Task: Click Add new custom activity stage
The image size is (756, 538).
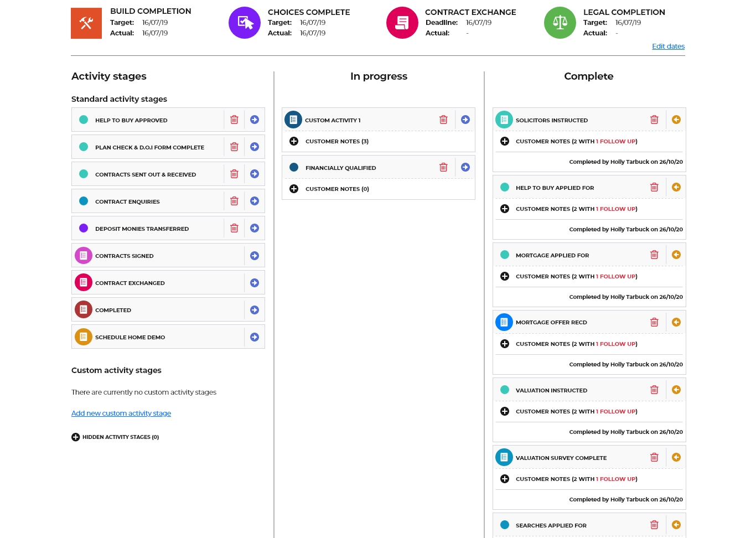Action: pyautogui.click(x=121, y=413)
